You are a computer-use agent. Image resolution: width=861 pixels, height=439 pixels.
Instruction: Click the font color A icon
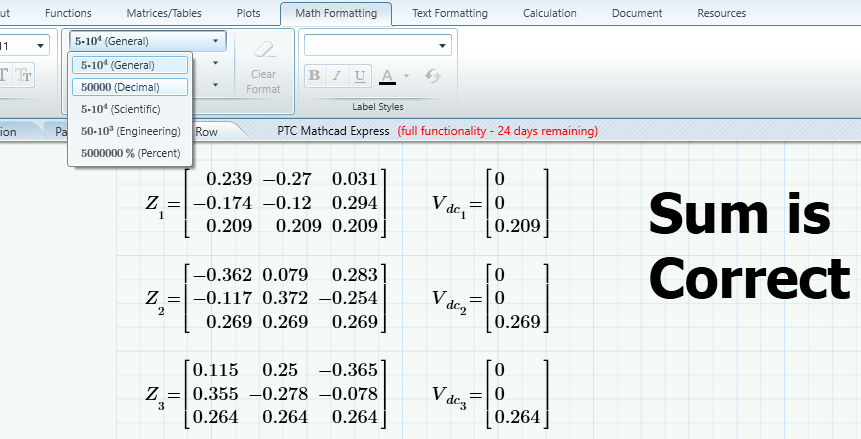pos(388,76)
